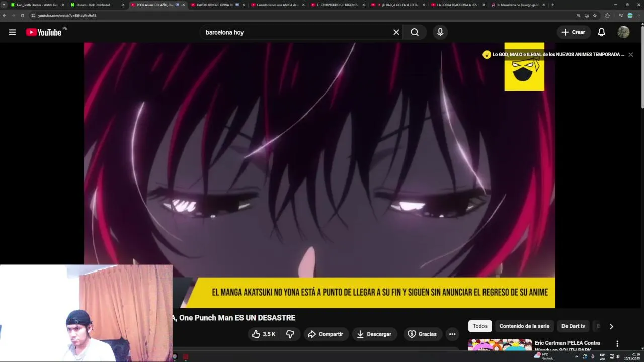
Task: Select the De Dart tv chip
Action: 573,326
